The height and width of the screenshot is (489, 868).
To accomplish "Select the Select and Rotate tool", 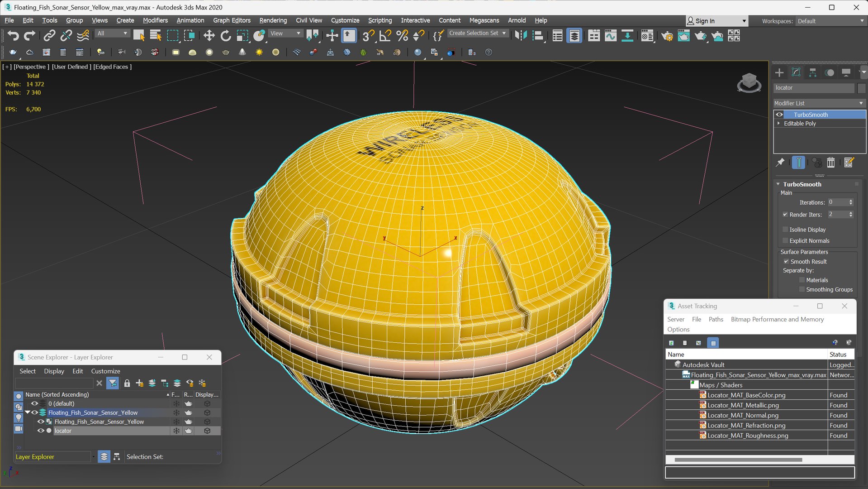I will 225,35.
